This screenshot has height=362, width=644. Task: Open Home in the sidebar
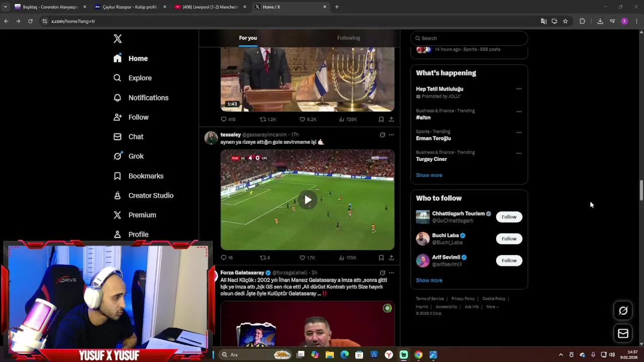pyautogui.click(x=131, y=58)
